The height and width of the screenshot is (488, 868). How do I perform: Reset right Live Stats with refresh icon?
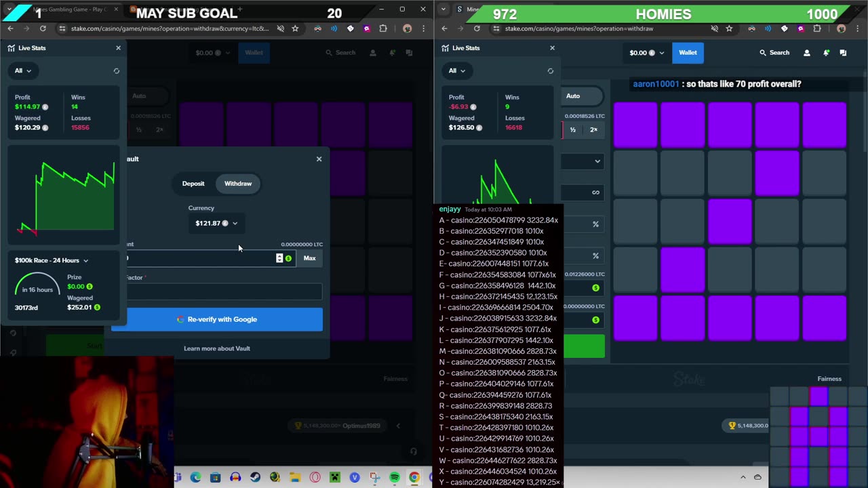point(551,70)
